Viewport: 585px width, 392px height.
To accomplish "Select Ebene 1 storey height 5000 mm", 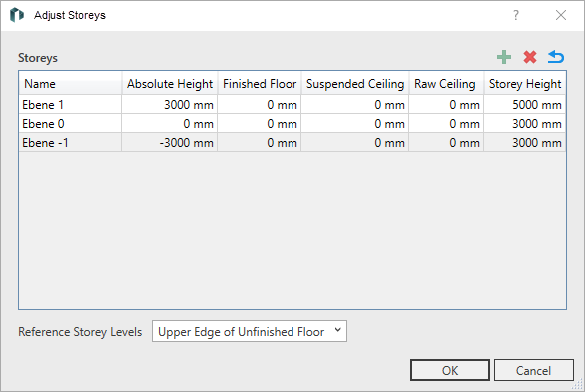I will pyautogui.click(x=525, y=105).
